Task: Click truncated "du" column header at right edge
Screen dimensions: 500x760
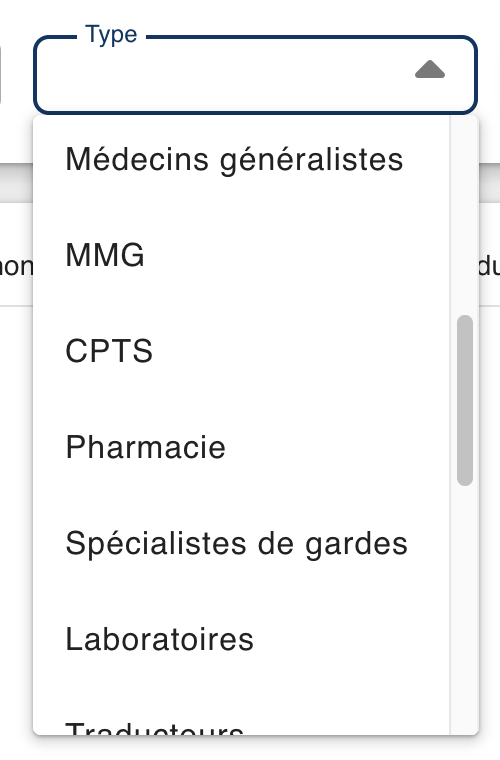Action: pos(489,266)
